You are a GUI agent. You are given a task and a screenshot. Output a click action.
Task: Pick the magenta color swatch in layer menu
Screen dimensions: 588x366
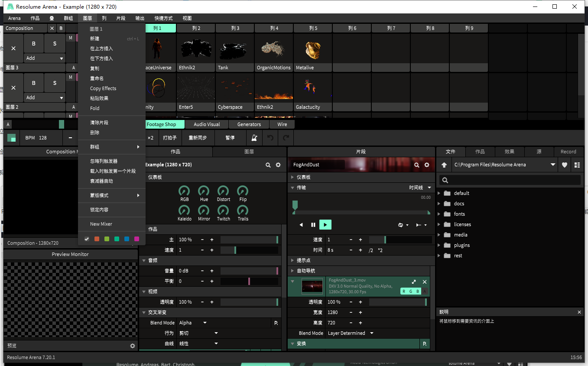(x=137, y=239)
